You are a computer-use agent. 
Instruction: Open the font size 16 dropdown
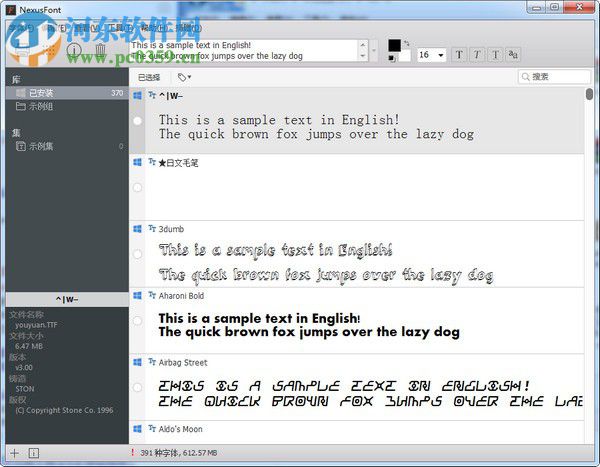(441, 55)
